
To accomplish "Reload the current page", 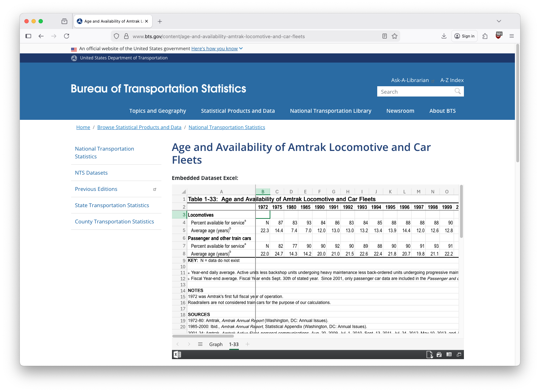I will (x=67, y=36).
